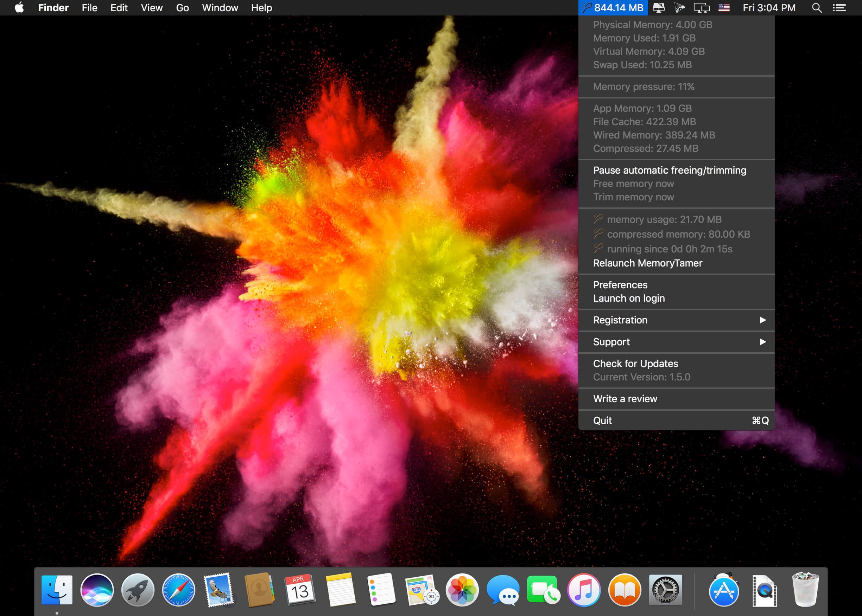Click the MemoryTamer 844.14 MB menu bar icon
The height and width of the screenshot is (616, 862).
tap(613, 8)
